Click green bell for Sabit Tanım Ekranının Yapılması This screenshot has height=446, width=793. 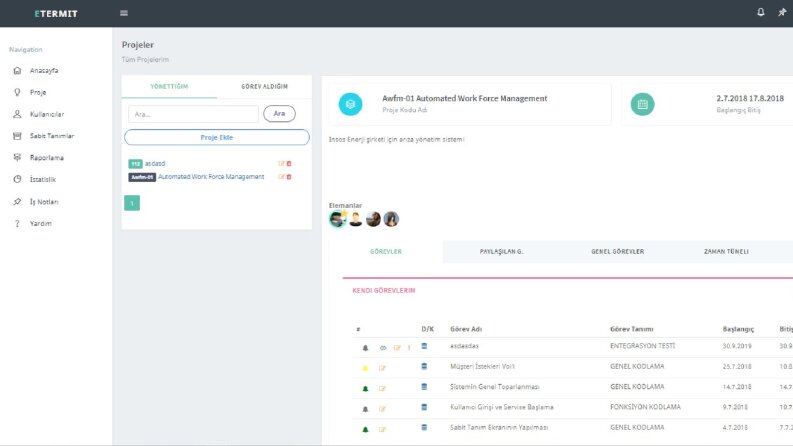coord(365,429)
